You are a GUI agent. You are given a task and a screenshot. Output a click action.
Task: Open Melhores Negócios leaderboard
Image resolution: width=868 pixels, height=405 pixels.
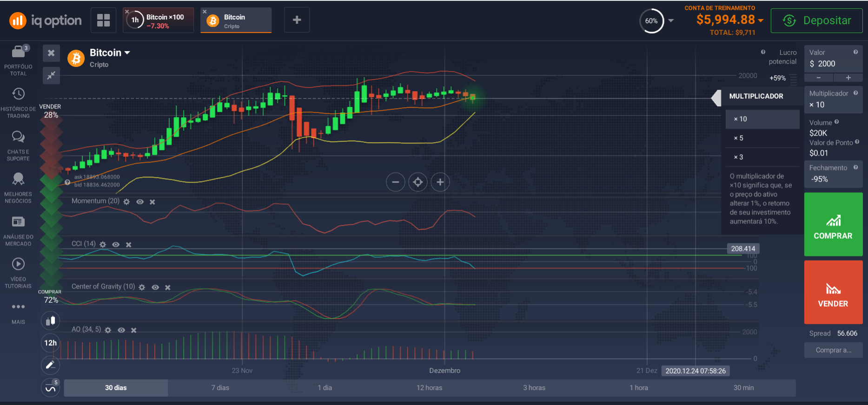click(x=18, y=188)
